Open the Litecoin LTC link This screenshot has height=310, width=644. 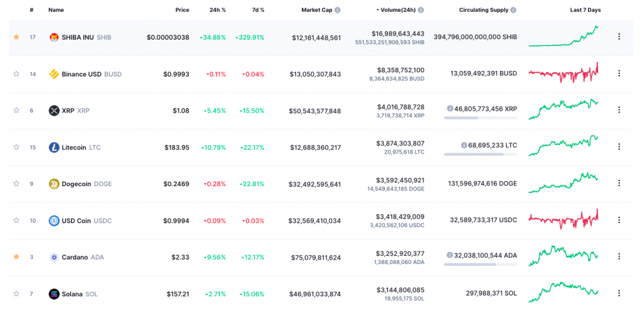(81, 147)
